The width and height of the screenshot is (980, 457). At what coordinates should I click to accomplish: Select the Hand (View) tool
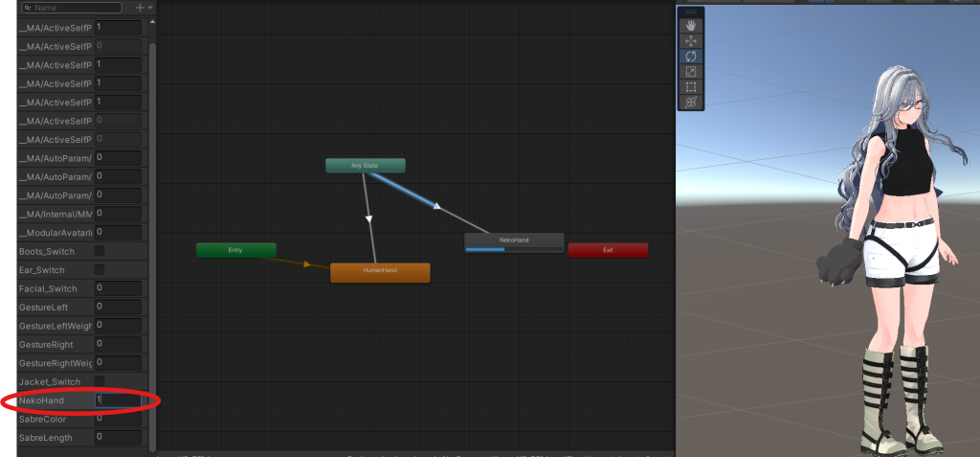(691, 27)
